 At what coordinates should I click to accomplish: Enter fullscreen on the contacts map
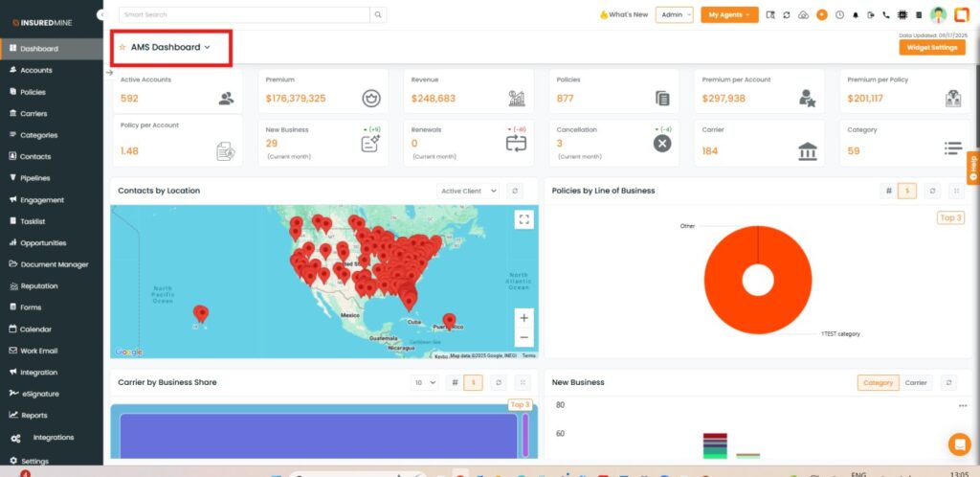(x=523, y=219)
